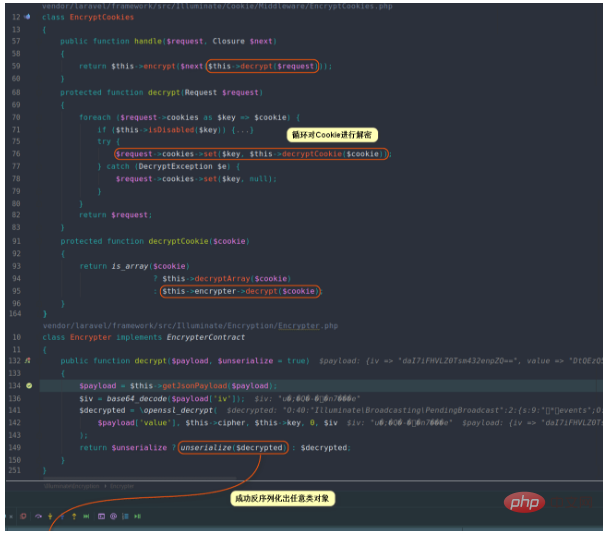This screenshot has height=535, width=603.
Task: Click the gutter icon beside line 12
Action: coord(27,17)
